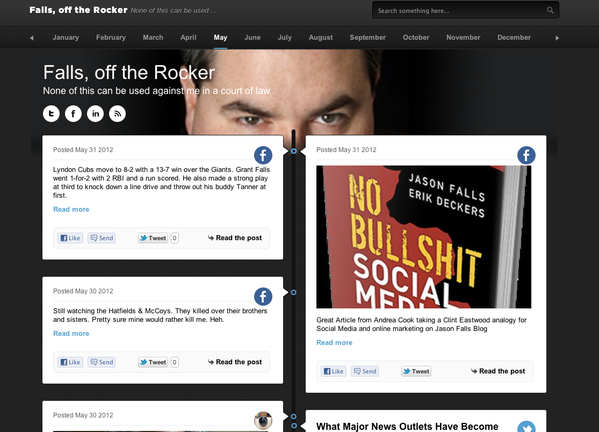Select the July tab
The height and width of the screenshot is (432, 599).
[x=285, y=37]
